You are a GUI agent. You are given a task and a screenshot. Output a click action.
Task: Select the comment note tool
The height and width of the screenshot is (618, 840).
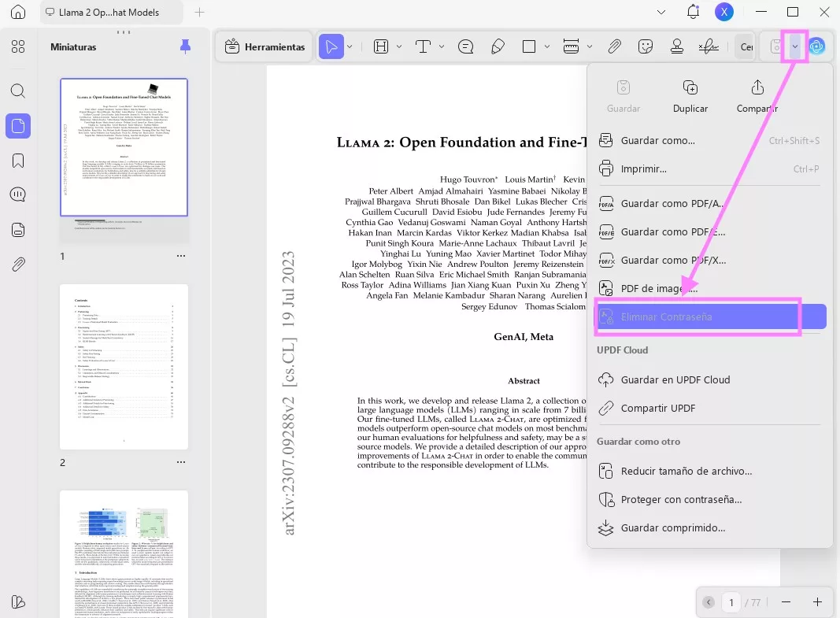(x=465, y=46)
